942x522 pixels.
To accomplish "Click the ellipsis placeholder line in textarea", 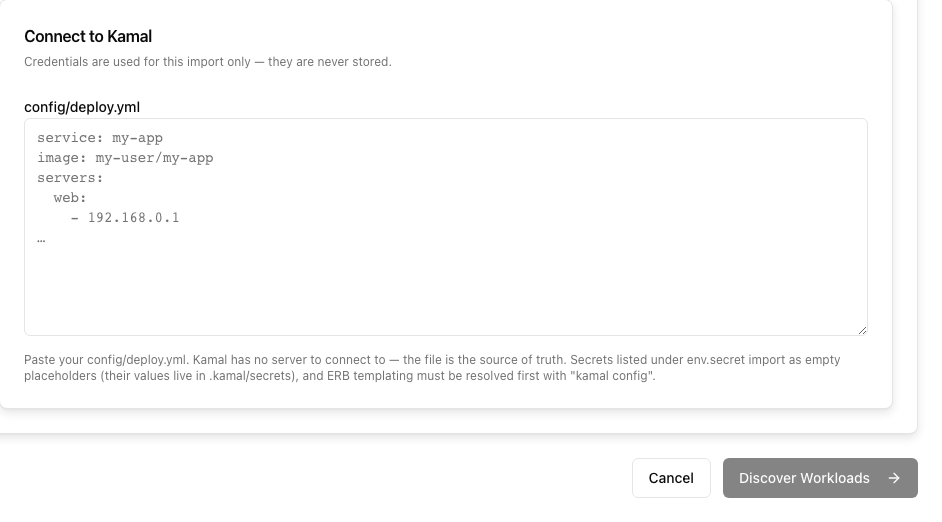I will (x=41, y=239).
